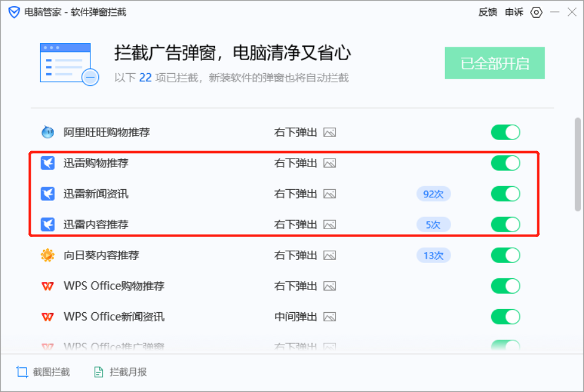
Task: Click the 截图拦截 screenshot-block icon
Action: 23,372
